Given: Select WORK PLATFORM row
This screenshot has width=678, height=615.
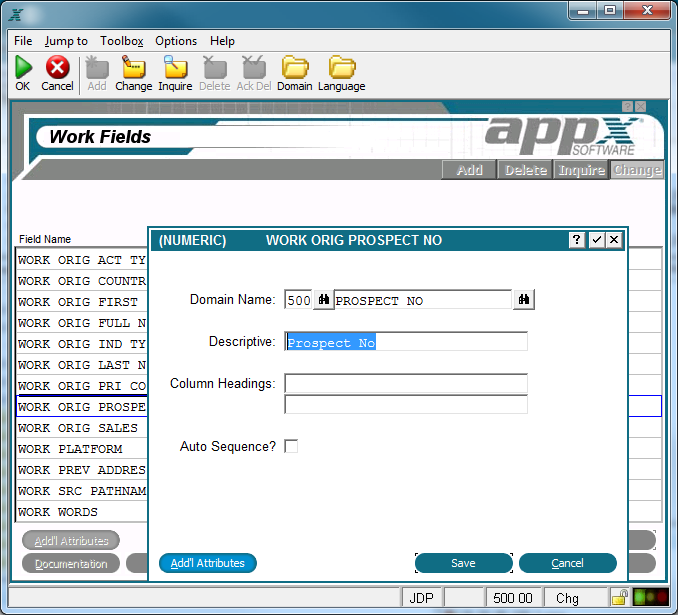Looking at the screenshot, I should [x=82, y=449].
